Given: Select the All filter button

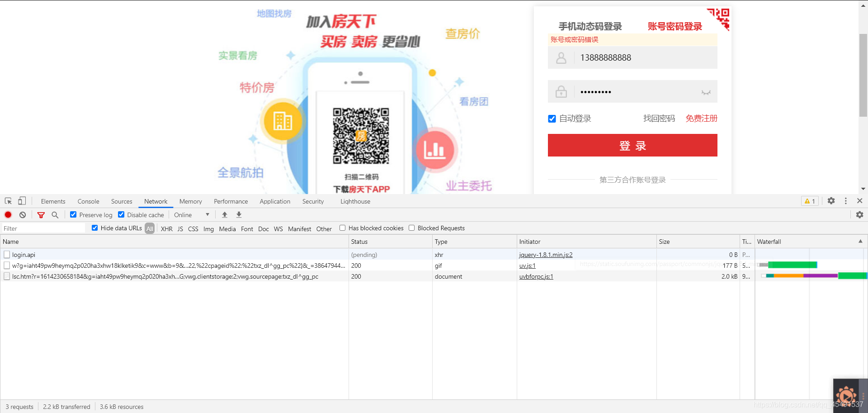Looking at the screenshot, I should click(x=150, y=229).
